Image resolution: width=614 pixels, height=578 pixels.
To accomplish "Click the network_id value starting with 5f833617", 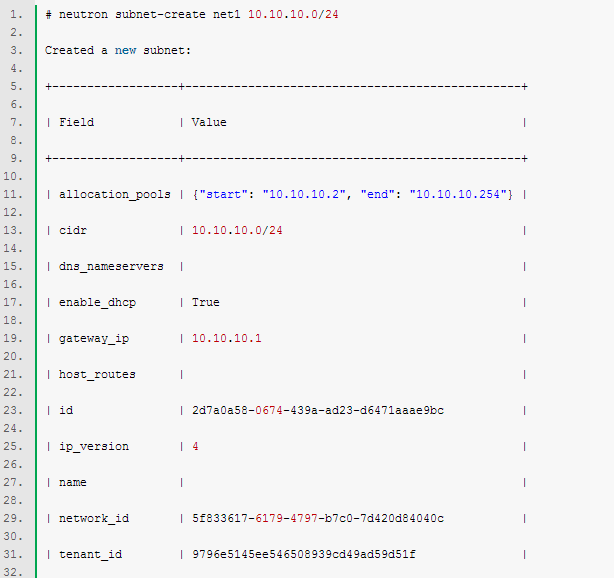I will point(317,518).
